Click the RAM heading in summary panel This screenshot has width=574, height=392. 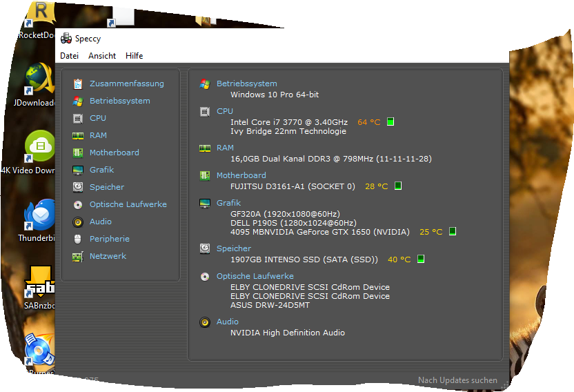click(225, 148)
